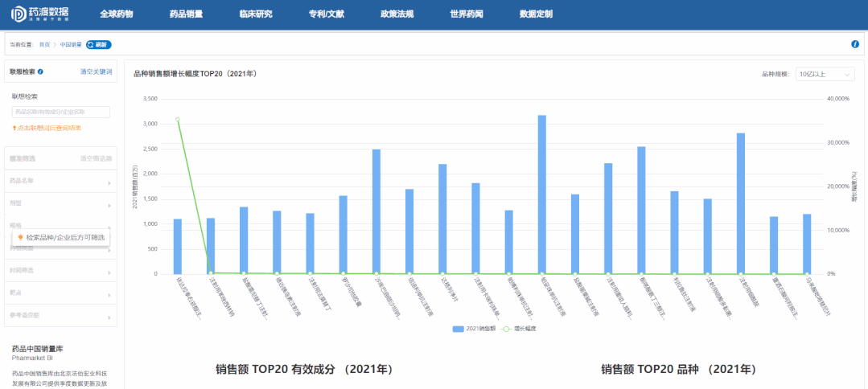The width and height of the screenshot is (868, 389).
Task: Open the 全球药物 menu
Action: pyautogui.click(x=116, y=14)
